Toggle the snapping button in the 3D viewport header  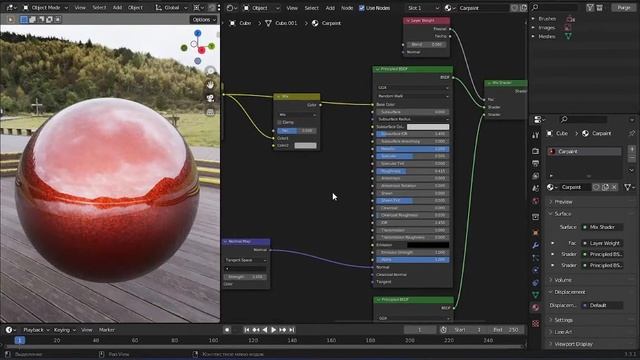pos(211,7)
